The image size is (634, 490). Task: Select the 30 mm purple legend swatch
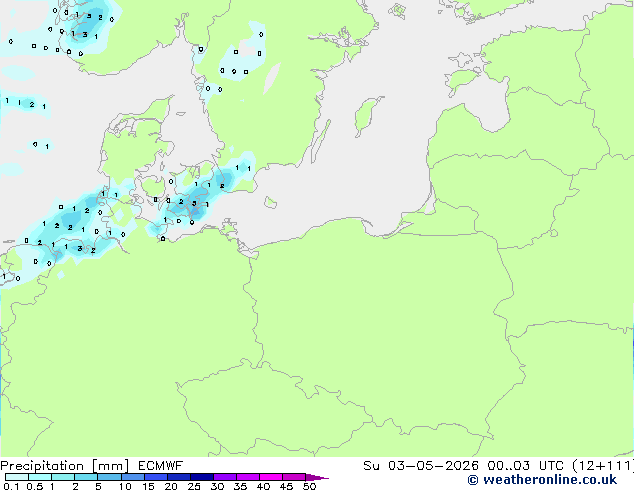(225, 477)
